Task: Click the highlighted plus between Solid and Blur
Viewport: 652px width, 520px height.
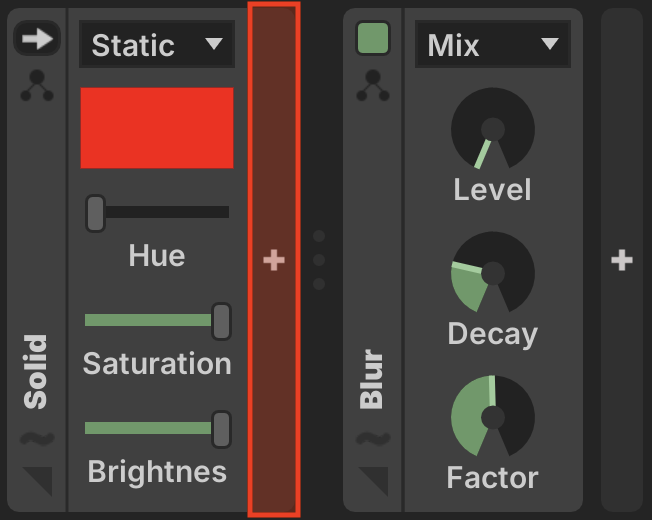Action: [x=274, y=260]
